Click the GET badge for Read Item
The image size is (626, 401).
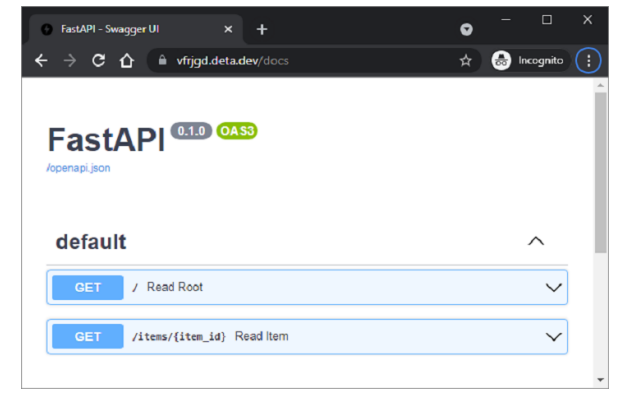pyautogui.click(x=88, y=337)
